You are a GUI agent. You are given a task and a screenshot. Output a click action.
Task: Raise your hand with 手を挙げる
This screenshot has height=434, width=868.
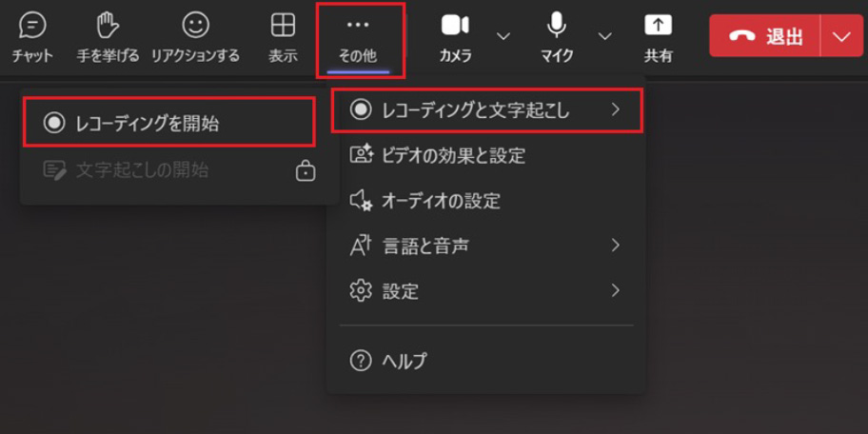(108, 38)
